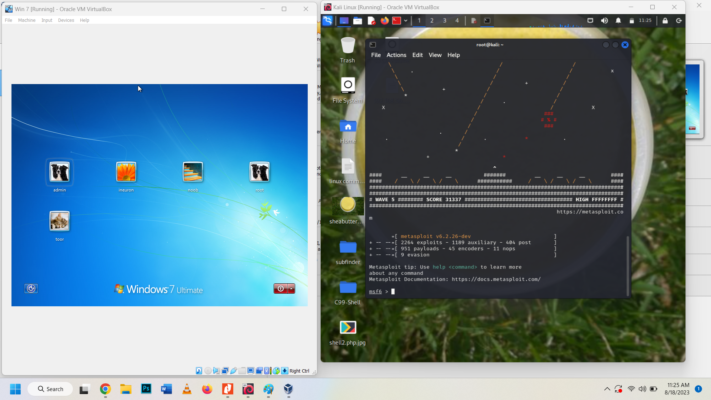This screenshot has width=711, height=400.
Task: Open the Home folder on Kali desktop
Action: point(348,132)
